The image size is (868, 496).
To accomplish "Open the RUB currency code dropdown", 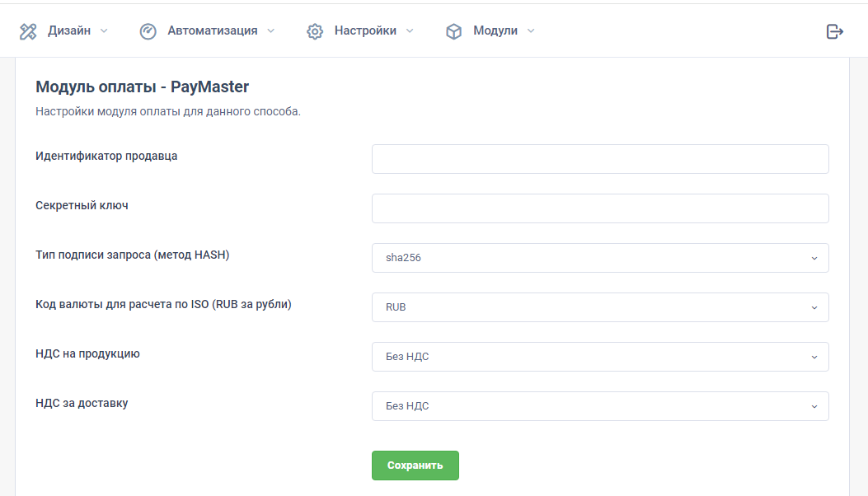I will pyautogui.click(x=599, y=307).
